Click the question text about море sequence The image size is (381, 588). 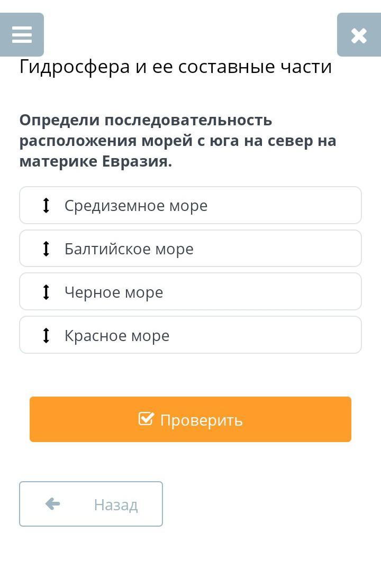click(178, 141)
